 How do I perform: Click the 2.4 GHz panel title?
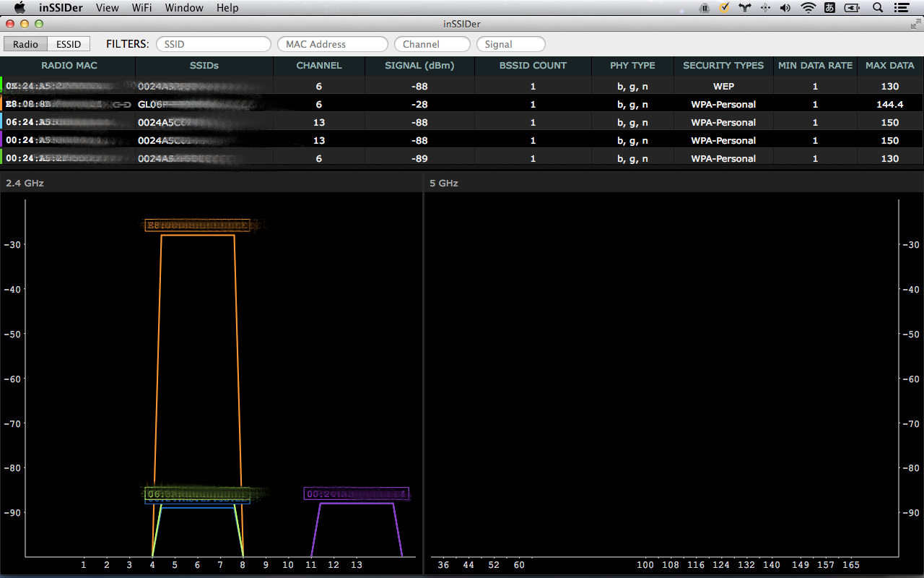coord(25,183)
